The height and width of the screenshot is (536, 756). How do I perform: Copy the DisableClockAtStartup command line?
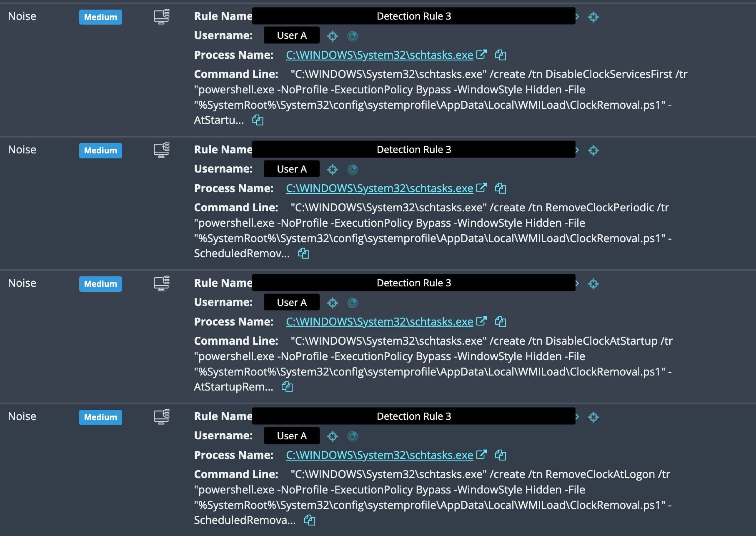pos(287,387)
